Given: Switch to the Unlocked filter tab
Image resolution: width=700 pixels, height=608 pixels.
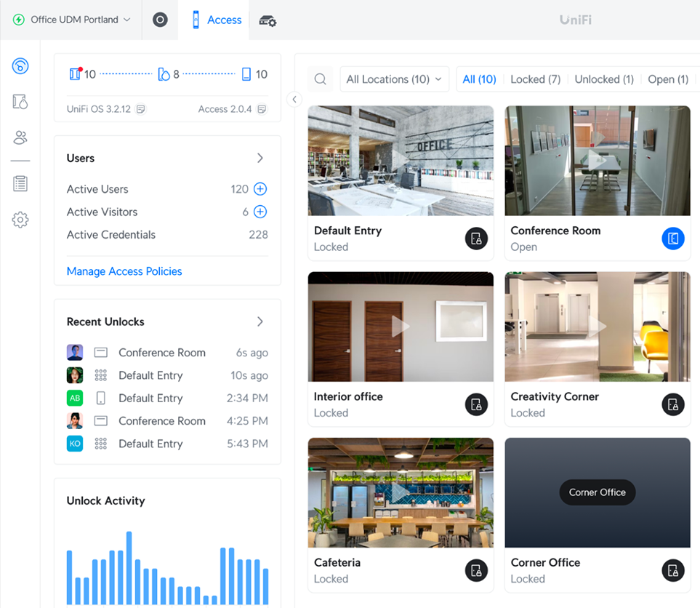Looking at the screenshot, I should (x=604, y=79).
